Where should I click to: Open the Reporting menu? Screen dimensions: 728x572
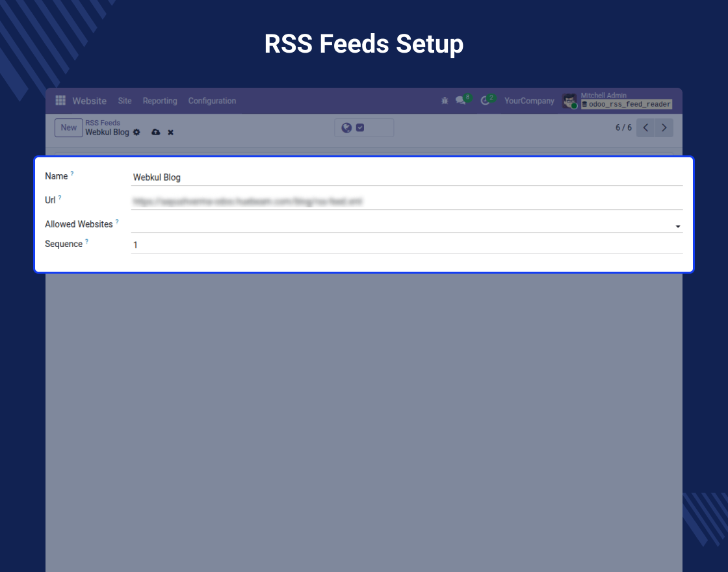(160, 101)
